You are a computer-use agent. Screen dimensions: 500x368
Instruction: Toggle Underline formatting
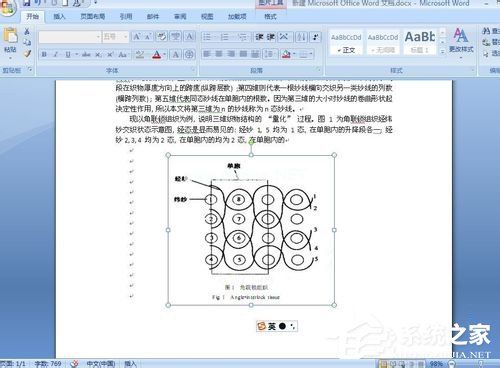[68, 54]
